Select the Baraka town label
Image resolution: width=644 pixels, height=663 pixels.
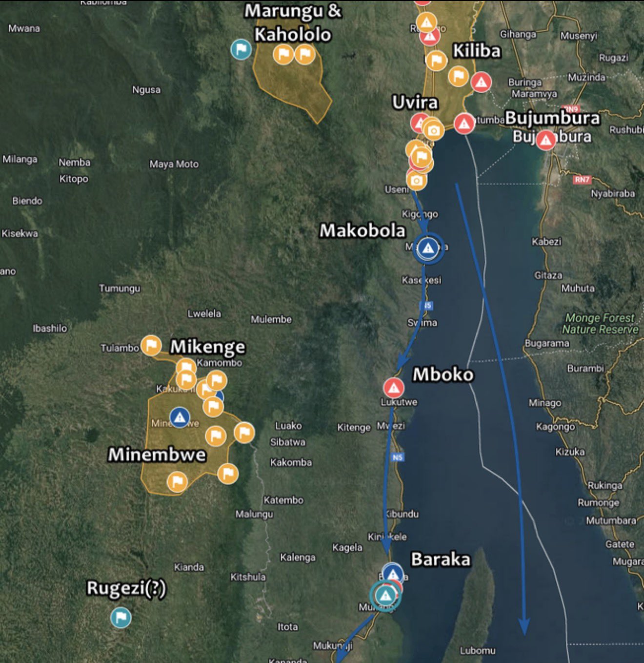point(441,559)
